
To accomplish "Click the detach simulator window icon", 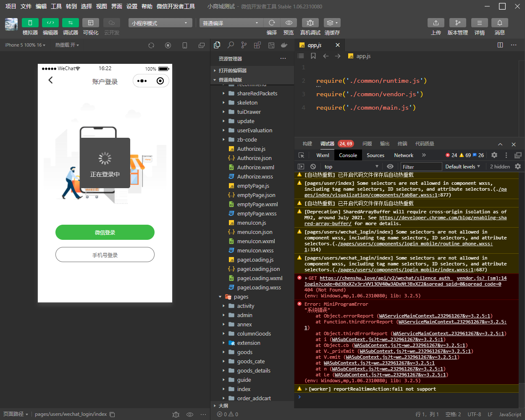I will click(x=202, y=45).
